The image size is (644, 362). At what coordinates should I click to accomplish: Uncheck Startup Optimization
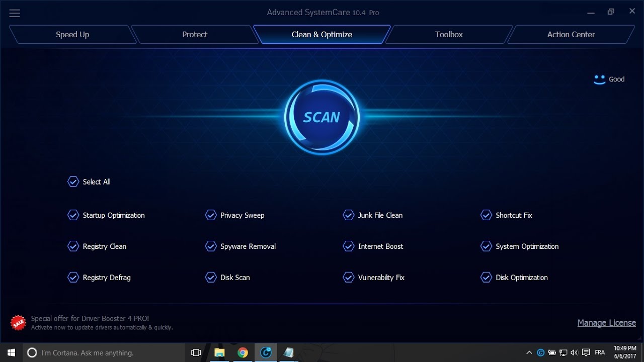tap(73, 215)
